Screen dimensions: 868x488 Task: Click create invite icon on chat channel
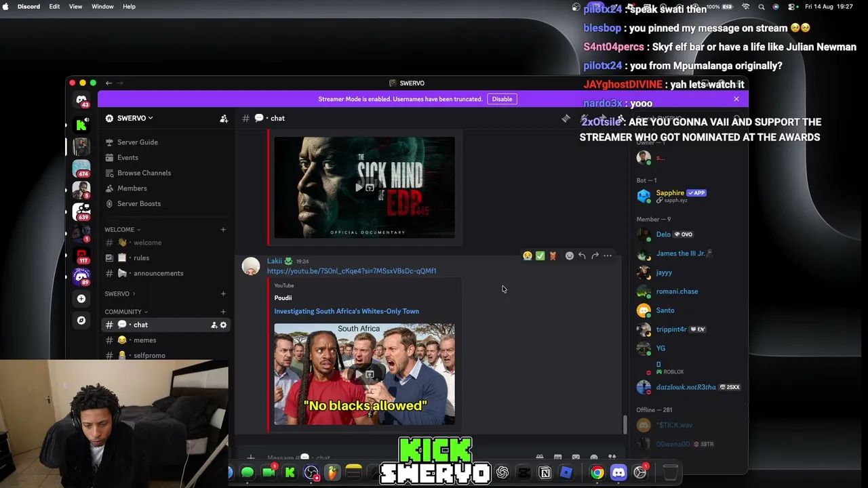214,325
